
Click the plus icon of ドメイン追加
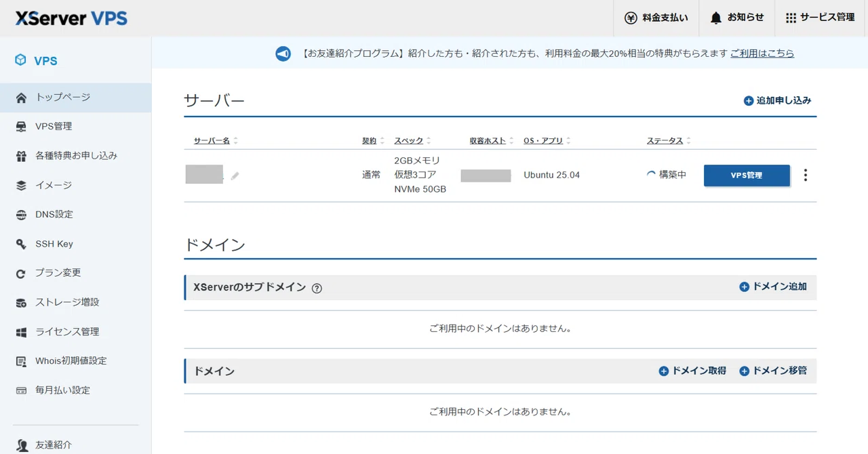tap(745, 287)
